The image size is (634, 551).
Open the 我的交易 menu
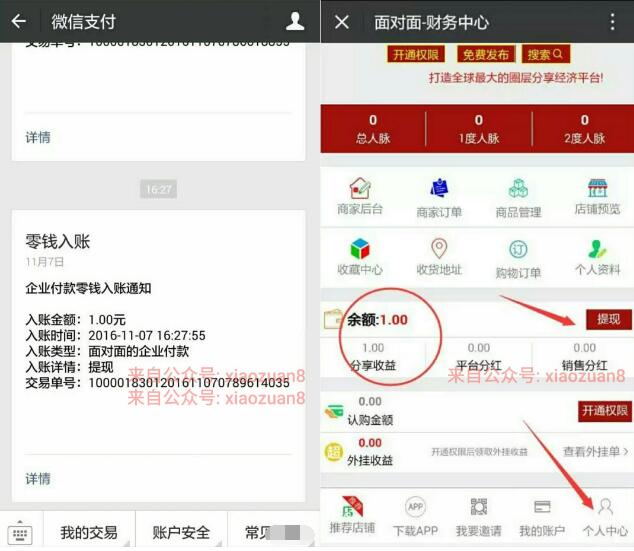[x=89, y=532]
